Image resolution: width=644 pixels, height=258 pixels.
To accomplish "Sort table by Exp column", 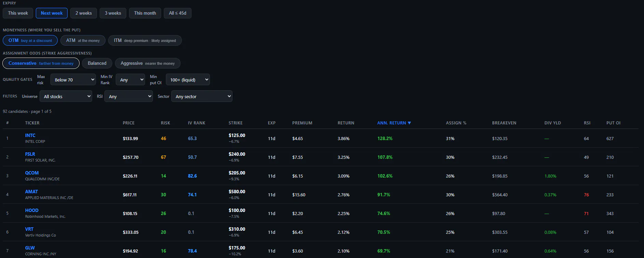I will pyautogui.click(x=272, y=123).
